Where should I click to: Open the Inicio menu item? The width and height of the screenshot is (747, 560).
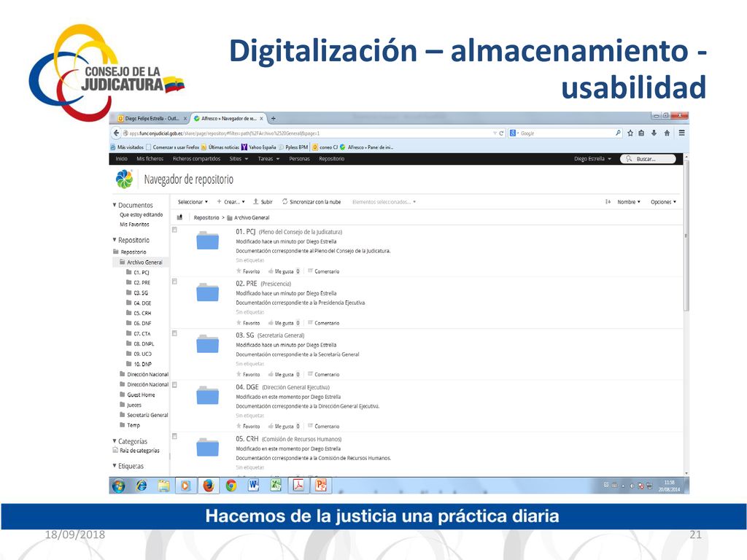122,159
